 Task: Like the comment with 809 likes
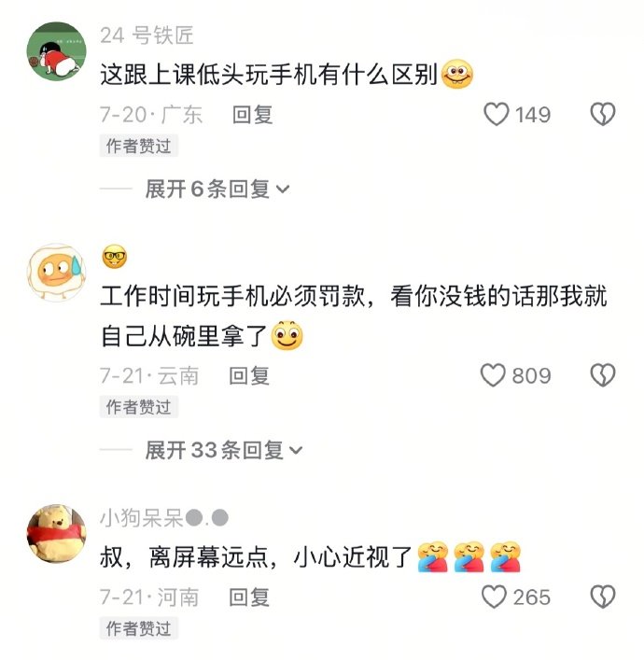[493, 375]
